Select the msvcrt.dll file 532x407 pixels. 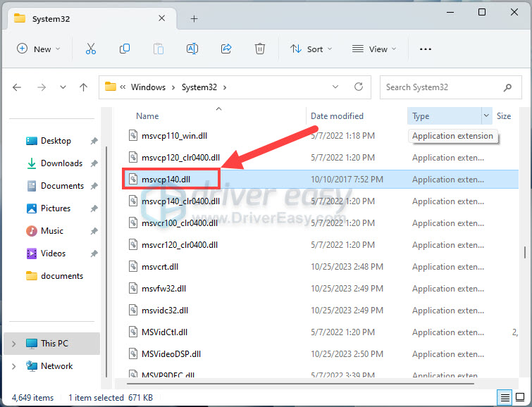click(155, 267)
